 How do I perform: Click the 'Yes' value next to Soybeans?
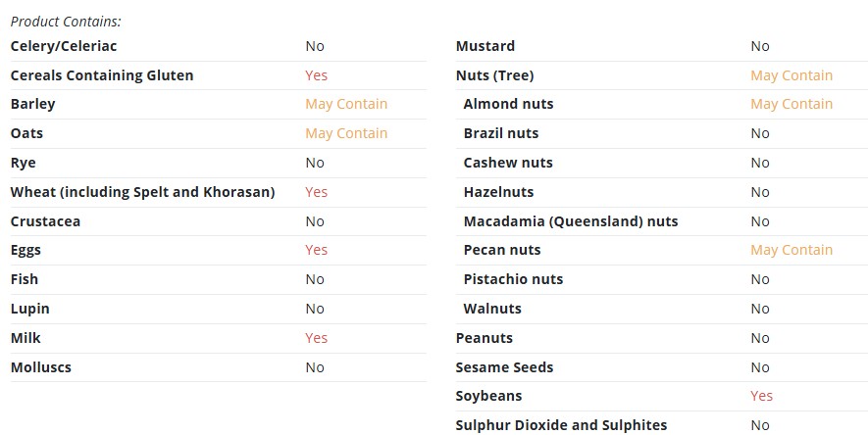(x=762, y=397)
